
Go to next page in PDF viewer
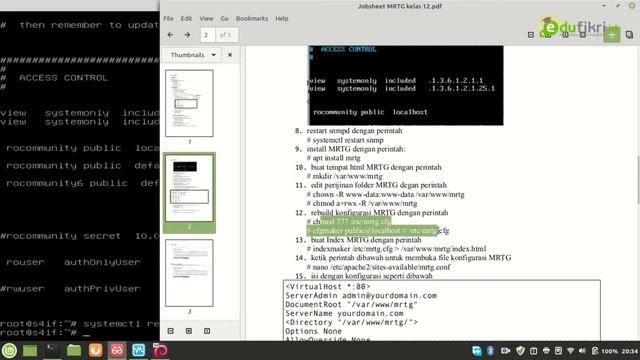(187, 35)
